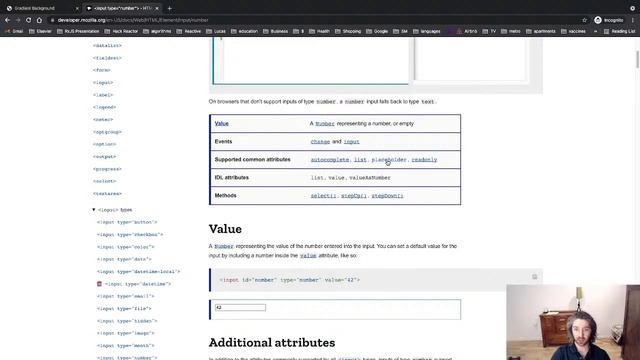Follow the select() method link

[323, 196]
